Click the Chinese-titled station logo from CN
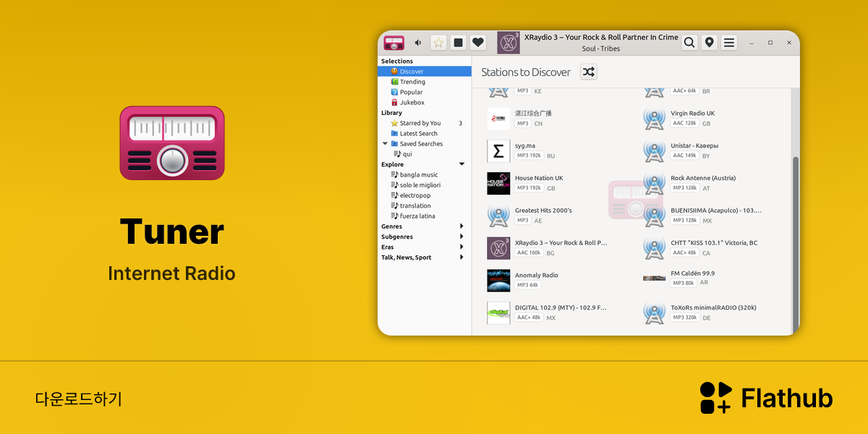This screenshot has height=434, width=868. point(498,119)
